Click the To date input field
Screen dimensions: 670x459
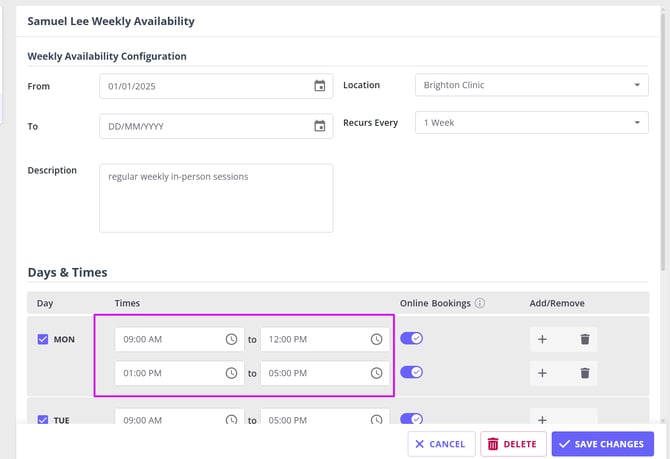coord(205,126)
